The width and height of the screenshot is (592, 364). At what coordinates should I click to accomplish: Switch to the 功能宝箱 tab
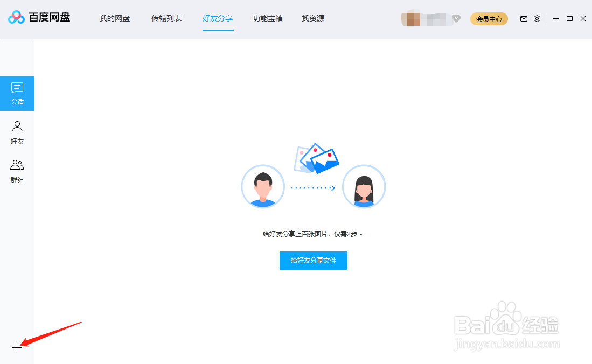267,18
